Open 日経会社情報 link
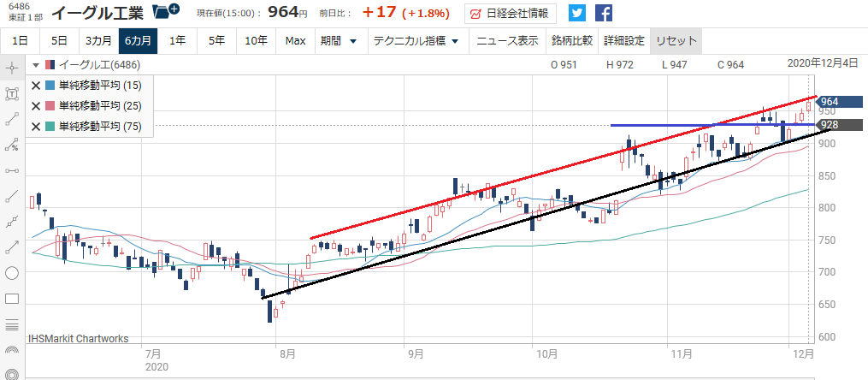This screenshot has height=380, width=868. click(511, 14)
